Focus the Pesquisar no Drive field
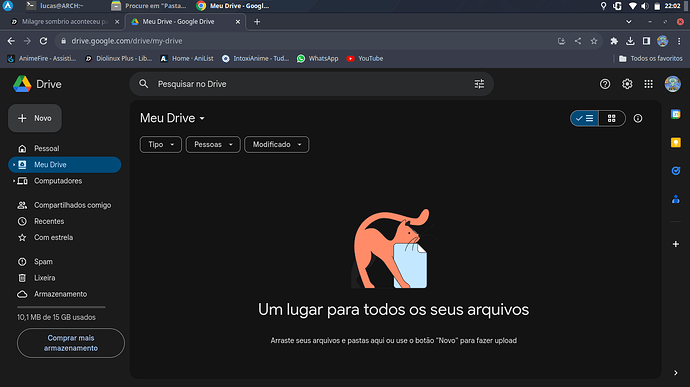The width and height of the screenshot is (690, 387). click(x=312, y=84)
